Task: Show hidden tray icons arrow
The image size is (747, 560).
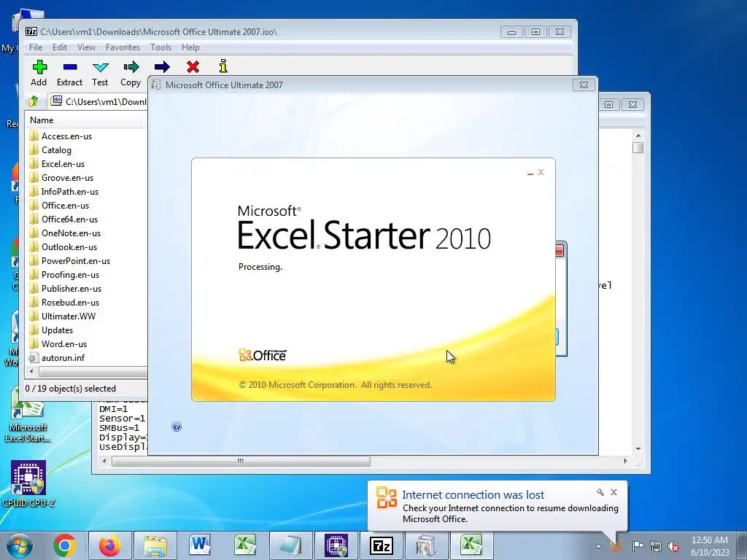Action: [598, 547]
